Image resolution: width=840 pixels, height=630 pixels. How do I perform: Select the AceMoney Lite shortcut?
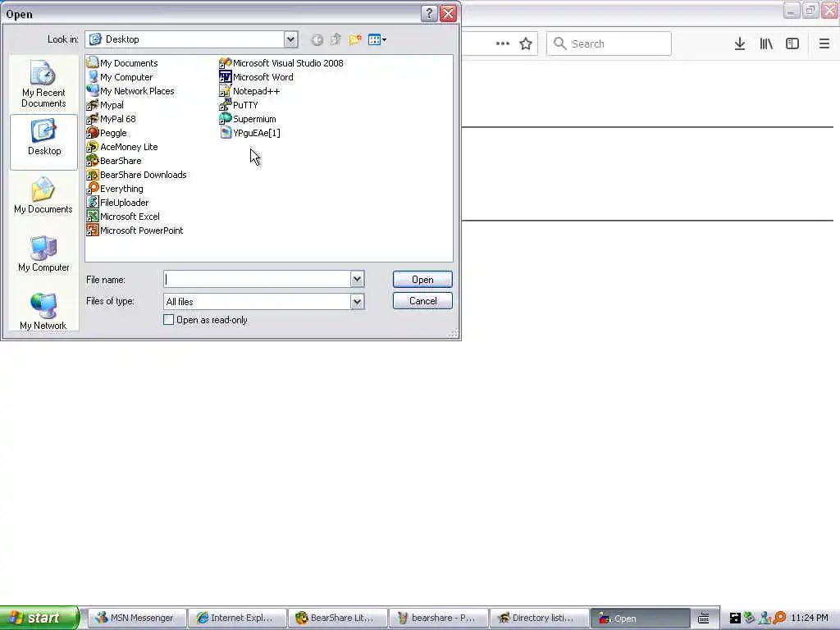tap(122, 147)
